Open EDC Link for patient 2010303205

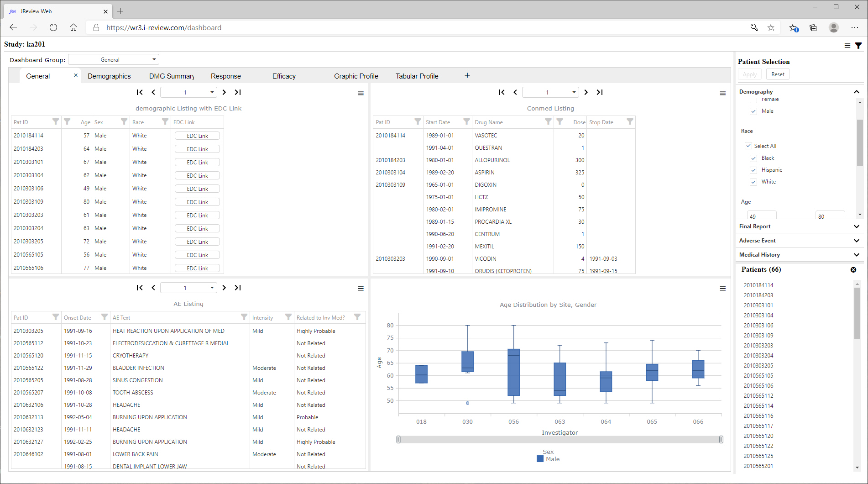[197, 242]
